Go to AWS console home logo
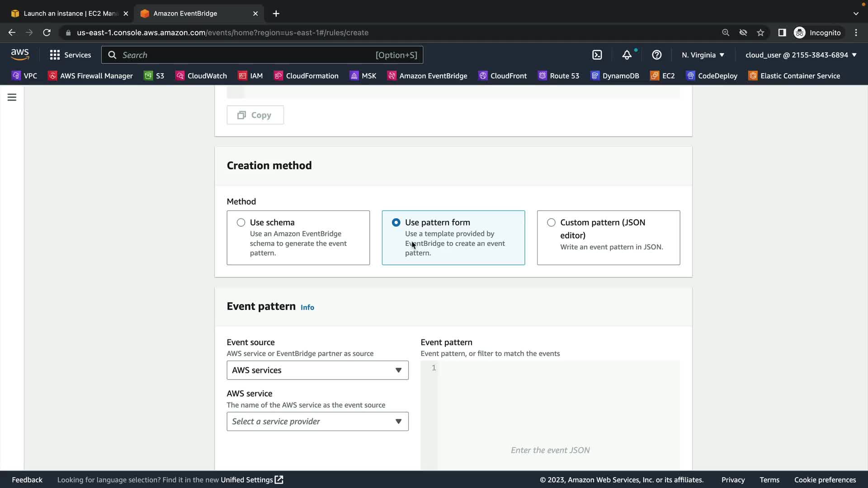This screenshot has width=868, height=488. [x=20, y=55]
